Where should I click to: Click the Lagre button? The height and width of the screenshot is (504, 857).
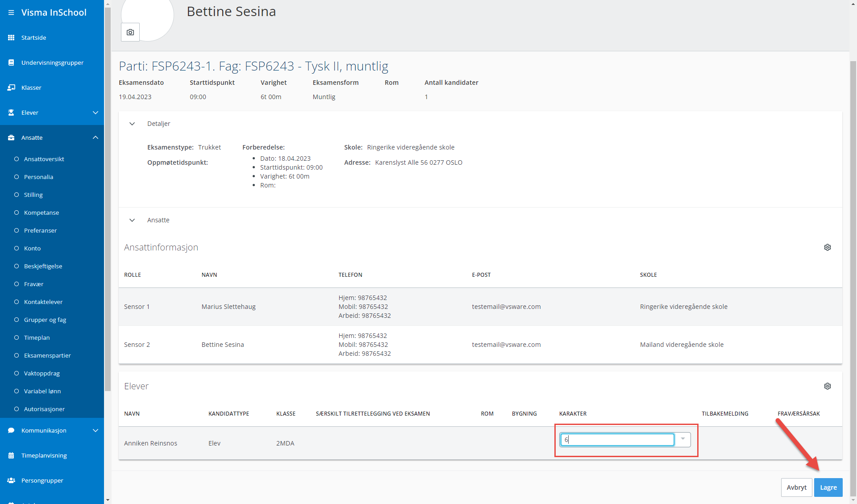[x=828, y=487]
